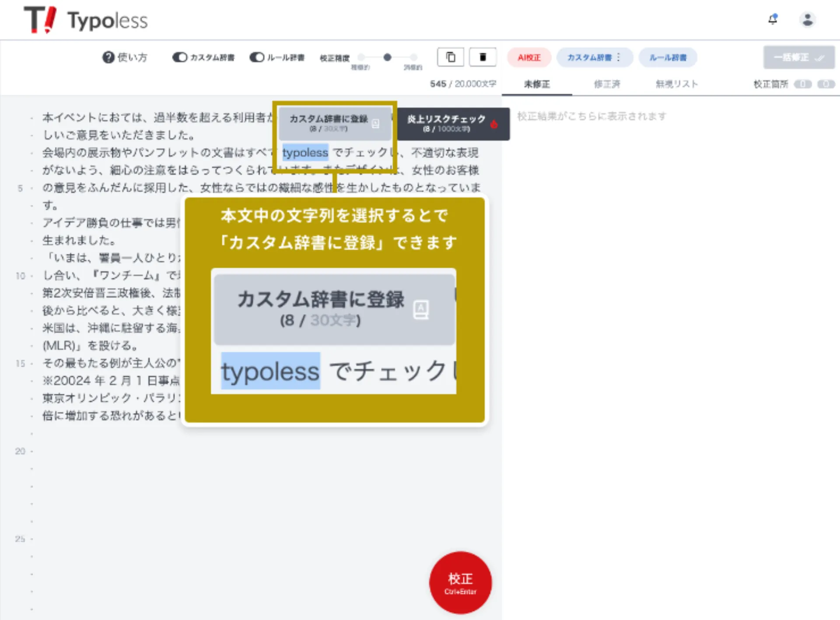Open the 使い方 help guide
Screen dimensions: 840x620
click(x=125, y=57)
